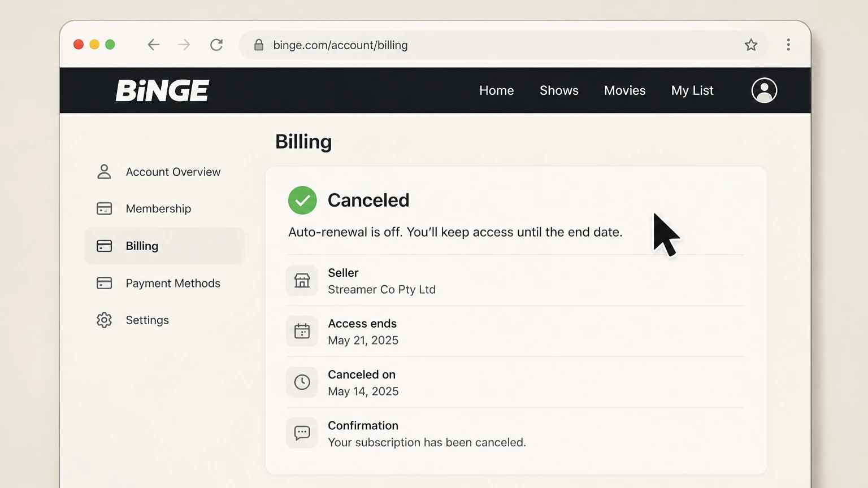The image size is (868, 488).
Task: Click the Membership card icon
Action: click(x=104, y=209)
